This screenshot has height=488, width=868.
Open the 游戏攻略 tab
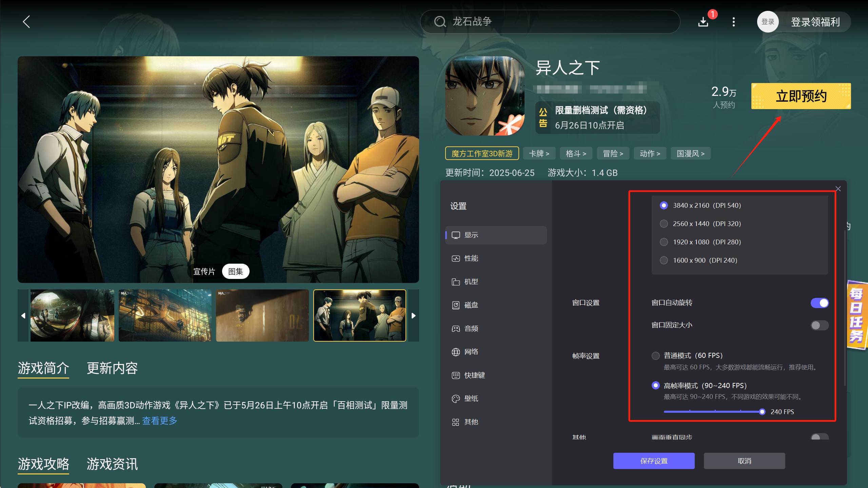[x=43, y=464]
